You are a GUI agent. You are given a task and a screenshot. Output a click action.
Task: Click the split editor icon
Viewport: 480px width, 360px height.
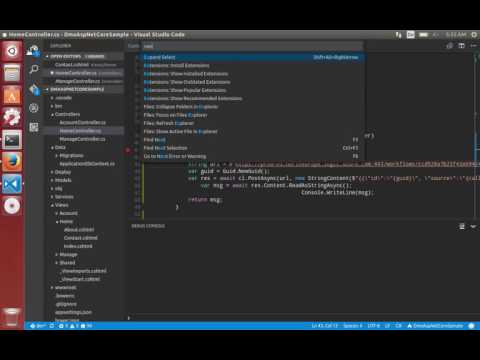[462, 46]
